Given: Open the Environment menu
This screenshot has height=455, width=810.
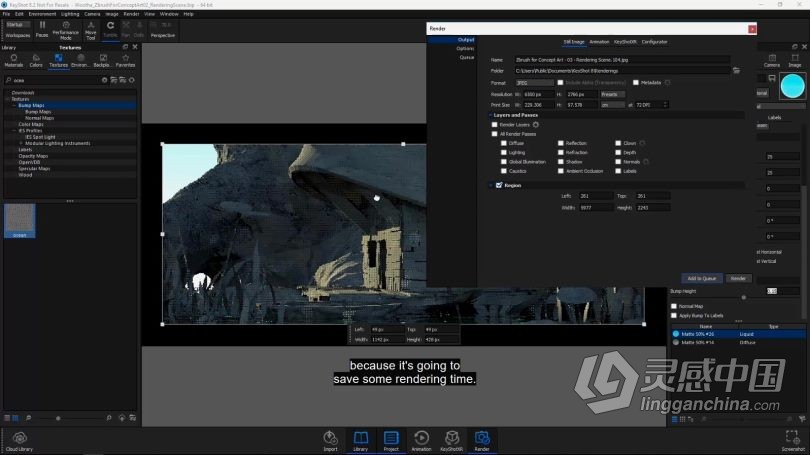Looking at the screenshot, I should click(x=42, y=14).
